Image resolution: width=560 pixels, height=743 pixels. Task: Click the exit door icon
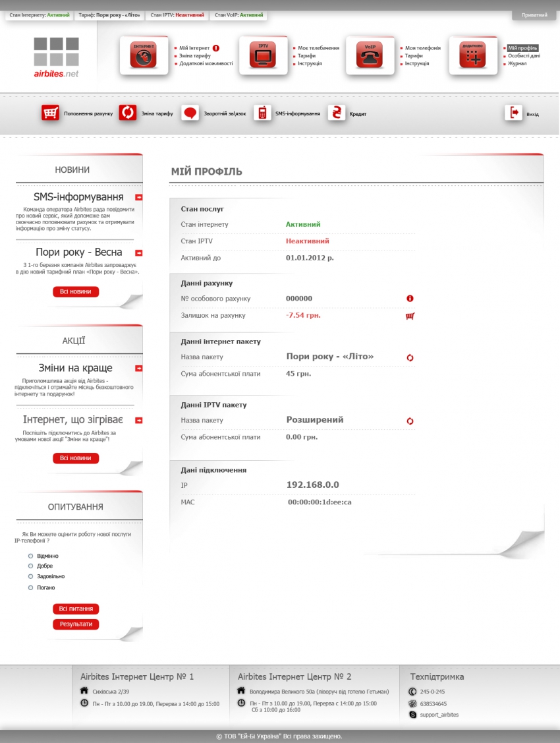pyautogui.click(x=513, y=113)
